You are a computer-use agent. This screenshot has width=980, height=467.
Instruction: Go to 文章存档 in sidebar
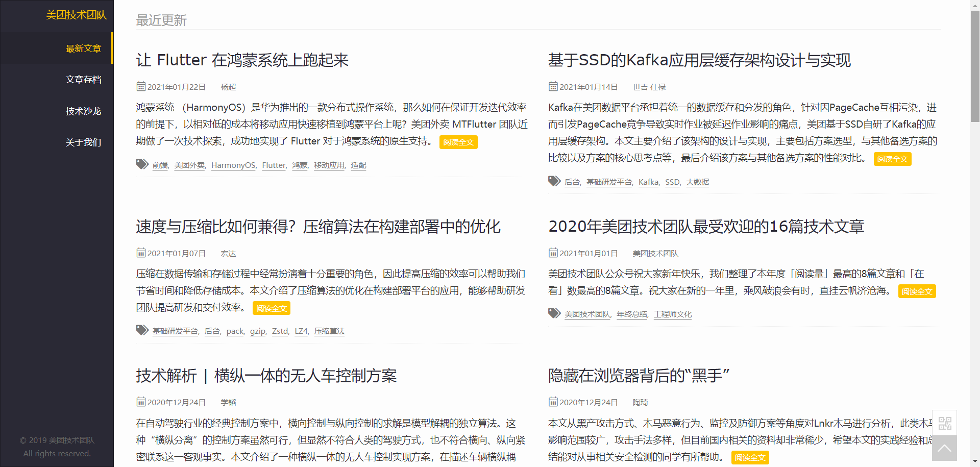pyautogui.click(x=84, y=80)
